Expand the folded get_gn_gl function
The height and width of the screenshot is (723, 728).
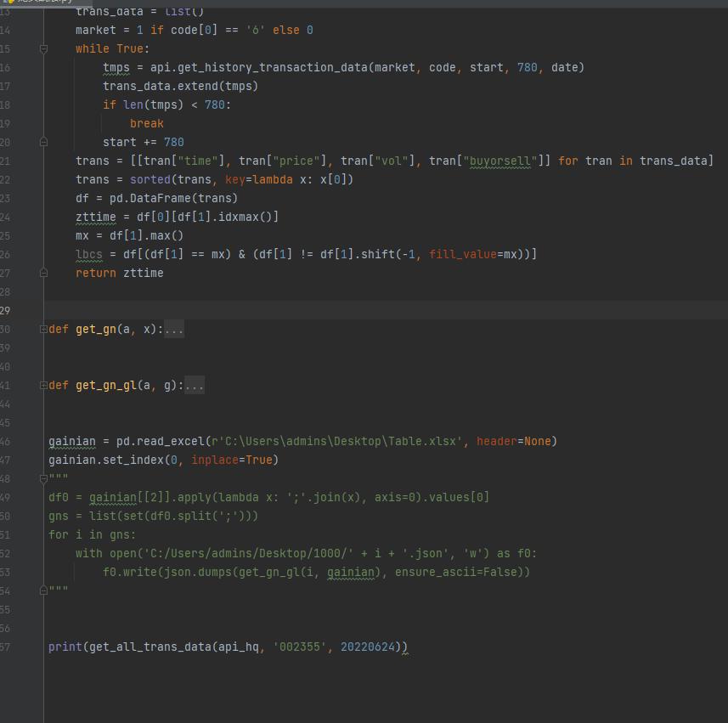(x=43, y=386)
